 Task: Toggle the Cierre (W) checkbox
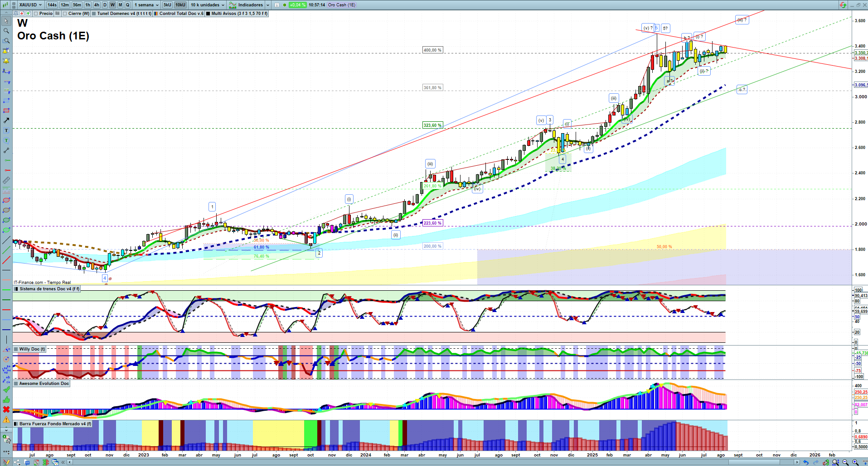coord(65,14)
